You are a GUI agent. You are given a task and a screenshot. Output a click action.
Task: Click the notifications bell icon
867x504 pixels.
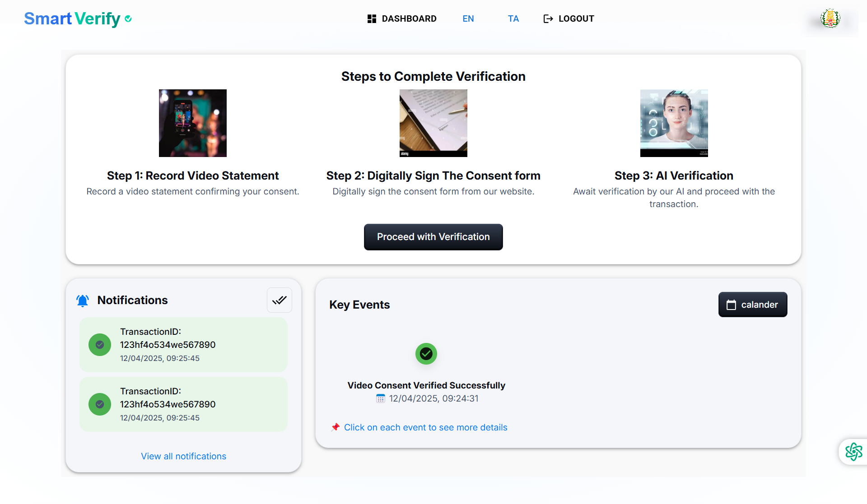pos(83,301)
